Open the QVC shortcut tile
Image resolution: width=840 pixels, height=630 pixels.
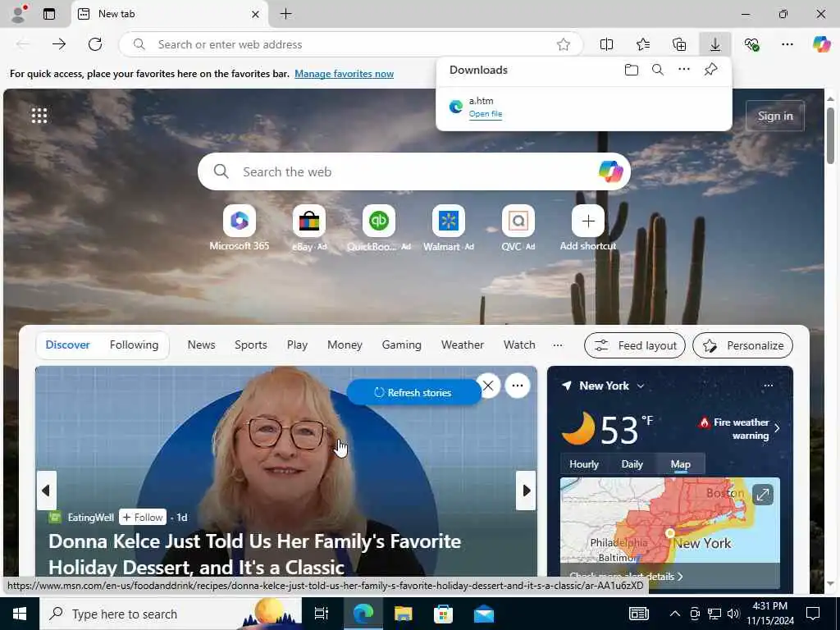tap(518, 228)
